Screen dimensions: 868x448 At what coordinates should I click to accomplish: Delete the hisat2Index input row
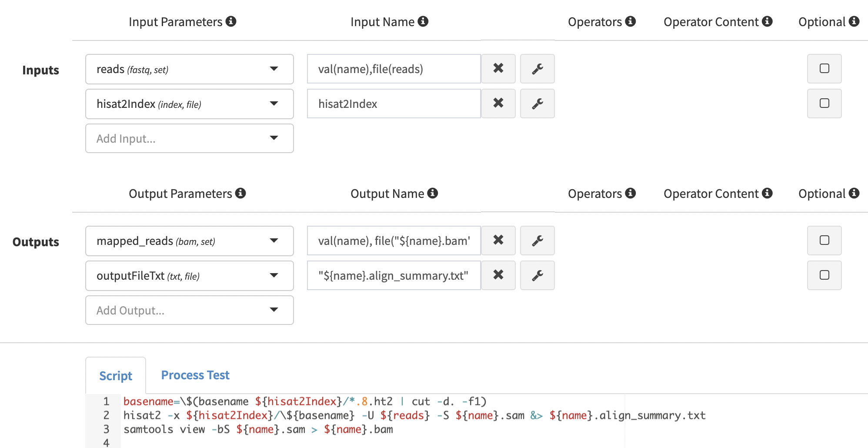coord(498,104)
